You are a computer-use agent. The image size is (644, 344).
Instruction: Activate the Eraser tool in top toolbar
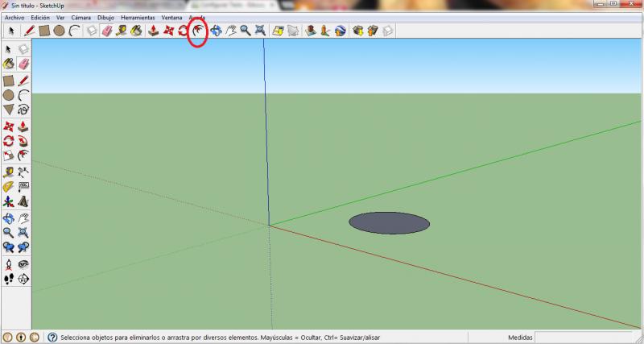(106, 31)
